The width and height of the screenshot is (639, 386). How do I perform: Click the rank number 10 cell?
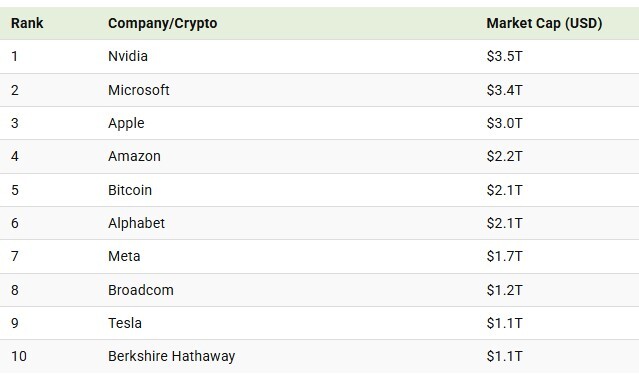pos(19,356)
